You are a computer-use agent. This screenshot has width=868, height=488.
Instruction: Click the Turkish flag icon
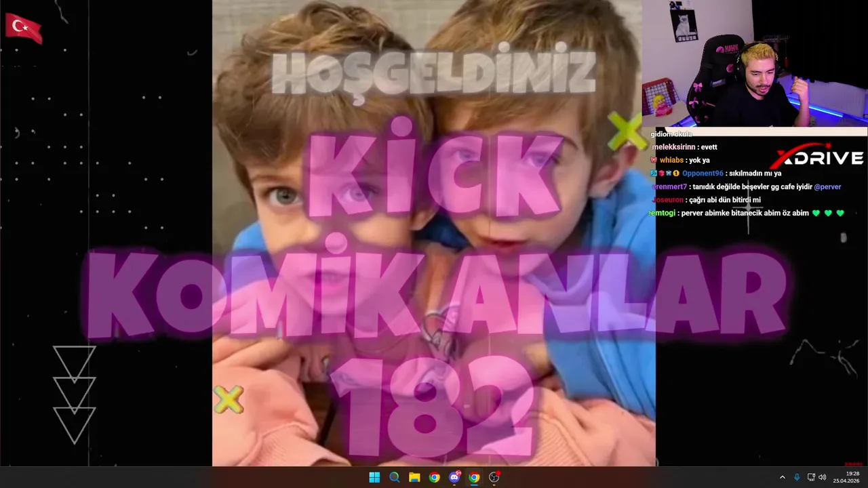click(23, 28)
